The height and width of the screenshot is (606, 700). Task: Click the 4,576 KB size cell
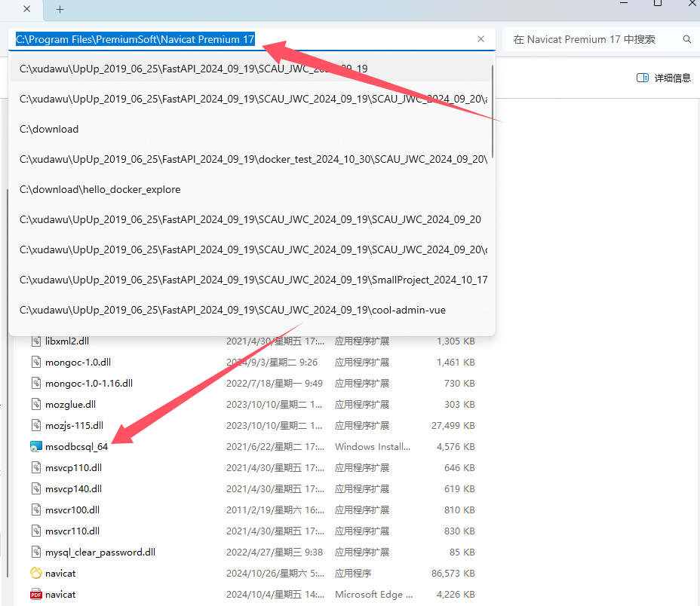456,447
